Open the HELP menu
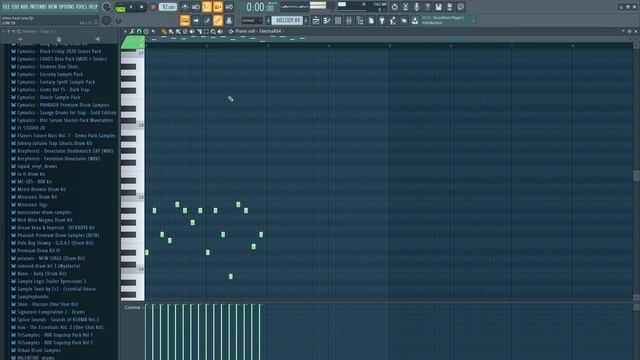Viewport: 640px width, 360px height. pyautogui.click(x=93, y=7)
